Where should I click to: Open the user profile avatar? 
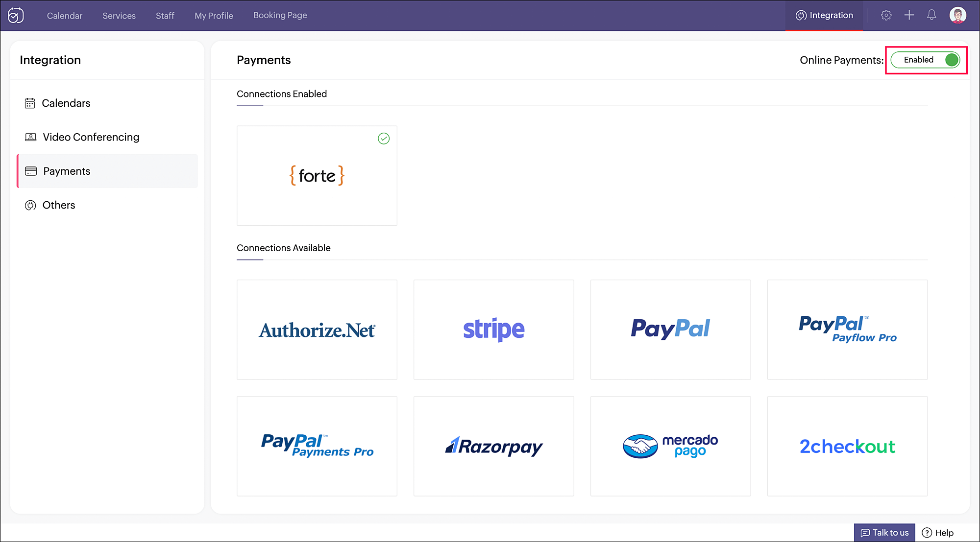pyautogui.click(x=957, y=15)
